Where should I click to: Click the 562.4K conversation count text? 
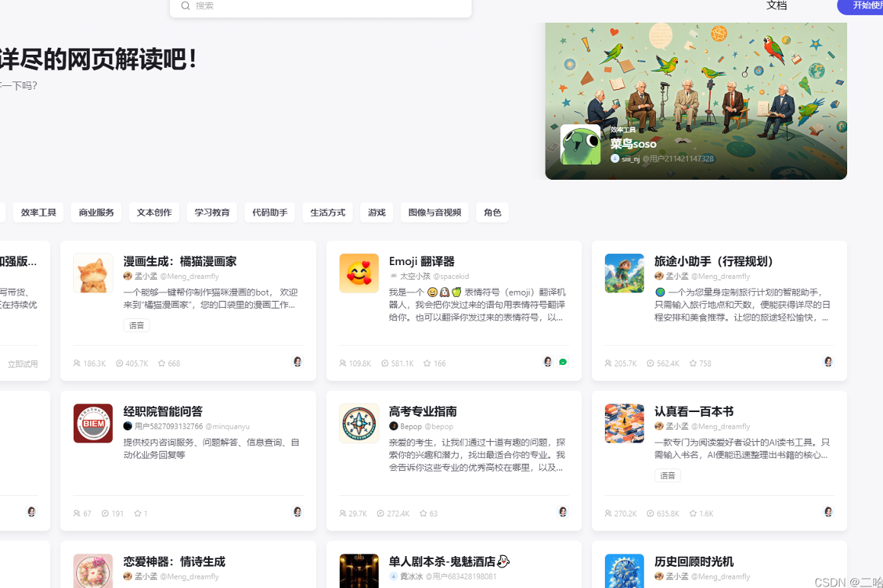click(668, 364)
